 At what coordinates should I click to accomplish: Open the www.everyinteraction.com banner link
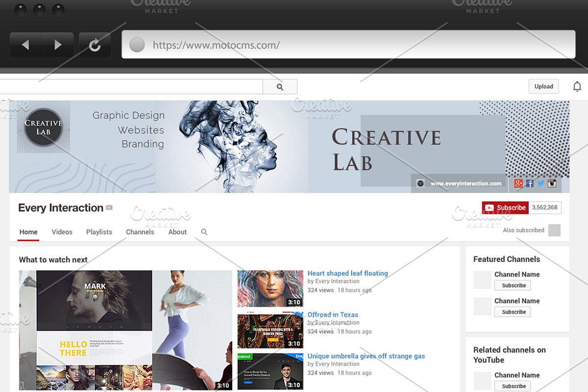pos(466,184)
